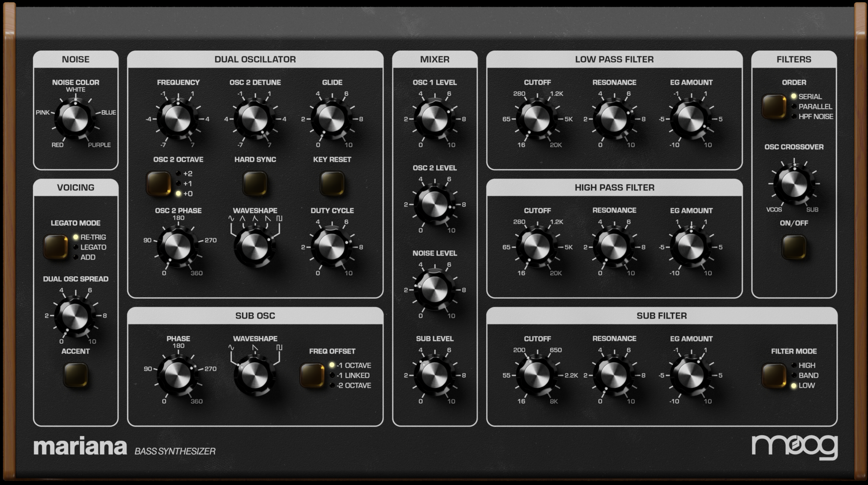Click the Freq Offset selector button
This screenshot has width=868, height=485.
[312, 375]
